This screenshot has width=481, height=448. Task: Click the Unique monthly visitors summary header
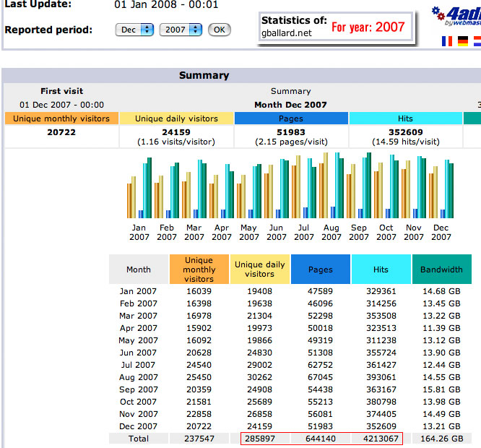(x=61, y=119)
